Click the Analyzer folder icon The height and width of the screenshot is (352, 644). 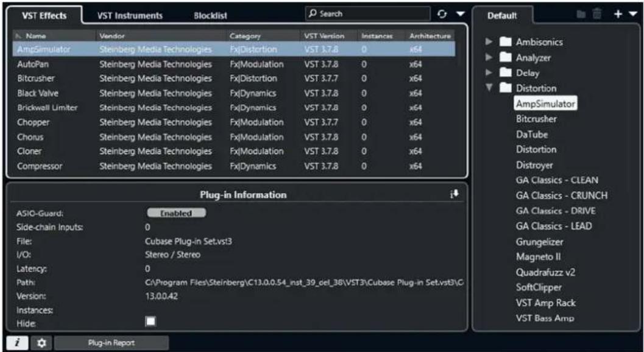tap(506, 57)
